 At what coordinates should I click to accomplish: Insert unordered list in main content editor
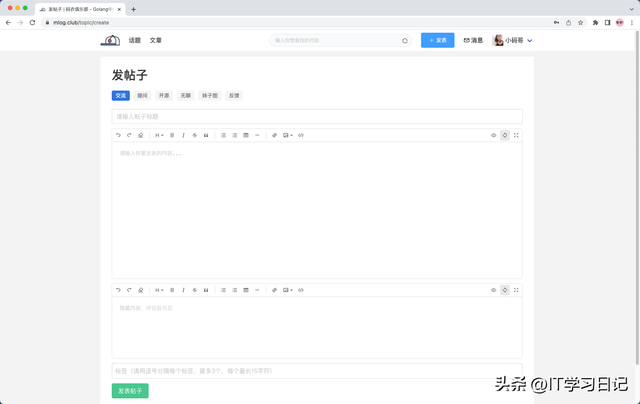click(x=223, y=135)
